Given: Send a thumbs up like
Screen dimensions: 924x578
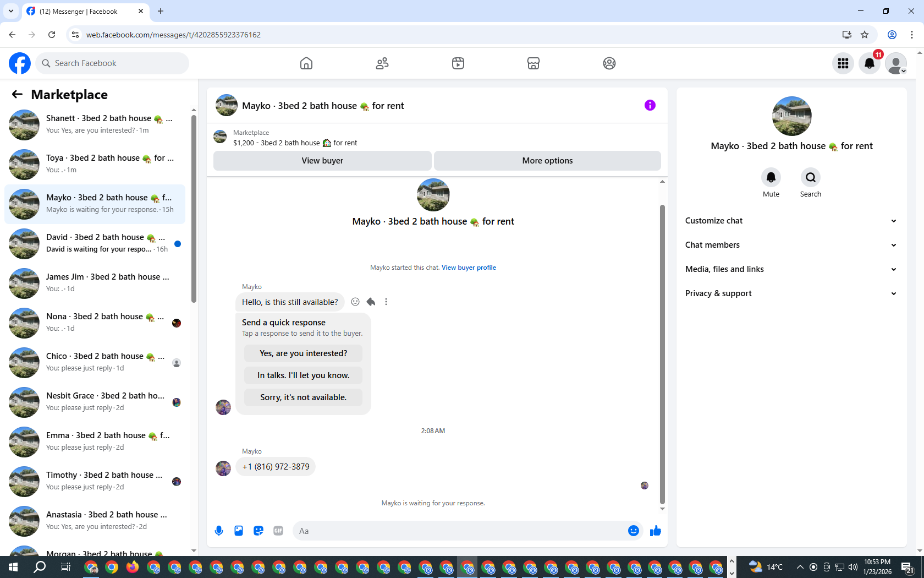Looking at the screenshot, I should tap(656, 531).
